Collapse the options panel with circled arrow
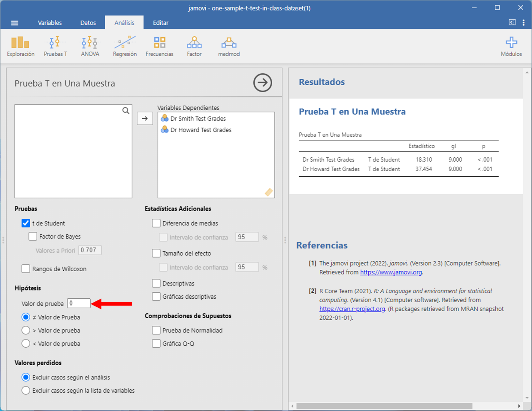Image resolution: width=532 pixels, height=411 pixels. (x=262, y=83)
